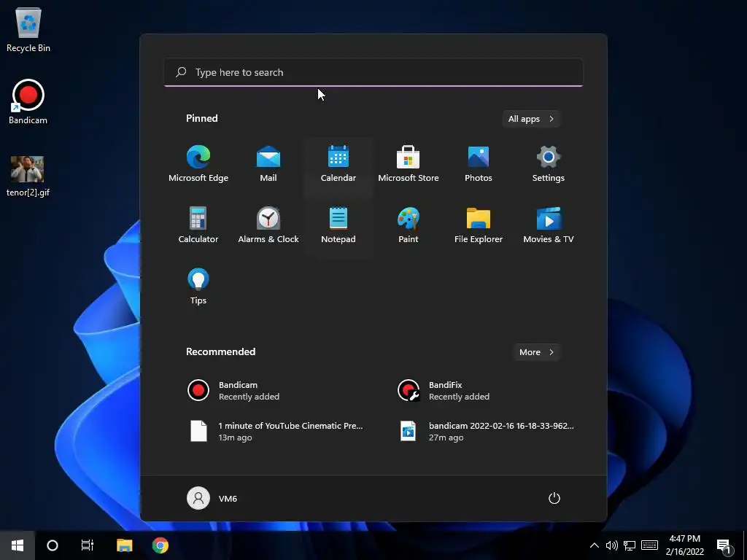Launch the Photos app
Viewport: 747px width, 560px height.
coord(479,164)
